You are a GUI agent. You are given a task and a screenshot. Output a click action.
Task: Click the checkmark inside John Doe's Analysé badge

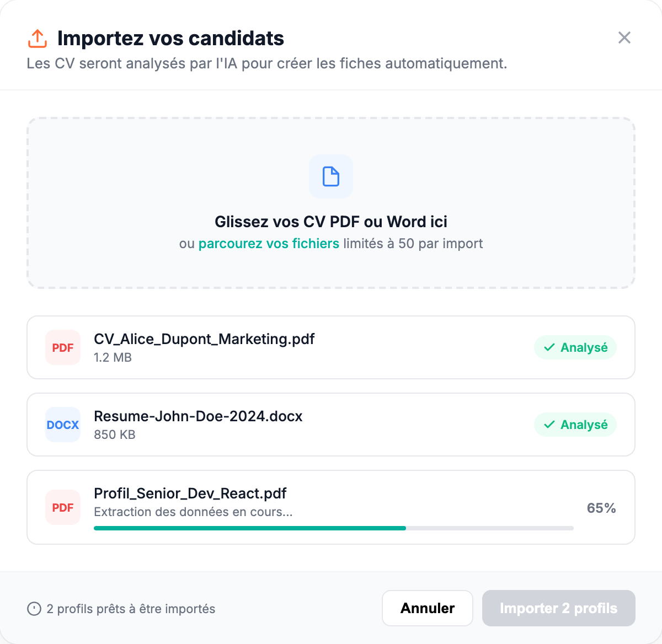tap(548, 425)
